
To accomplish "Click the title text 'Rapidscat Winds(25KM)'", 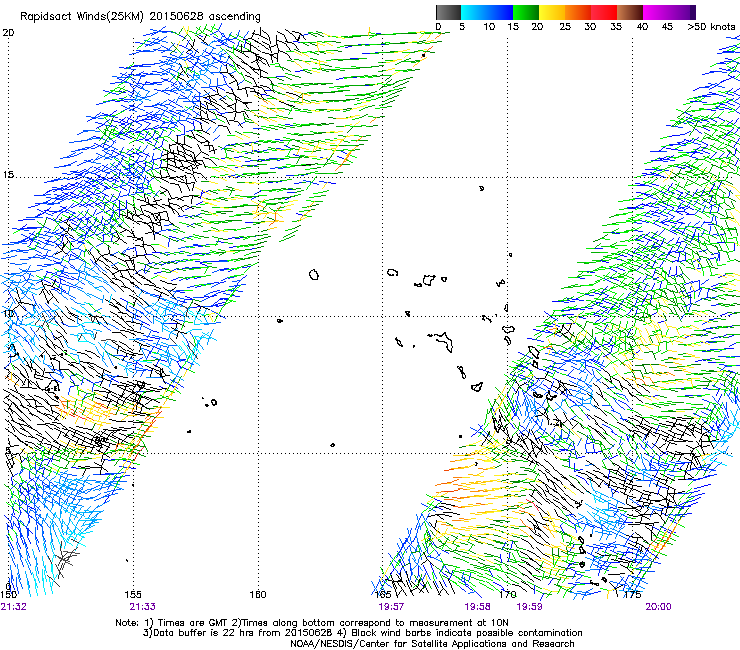I will (83, 17).
